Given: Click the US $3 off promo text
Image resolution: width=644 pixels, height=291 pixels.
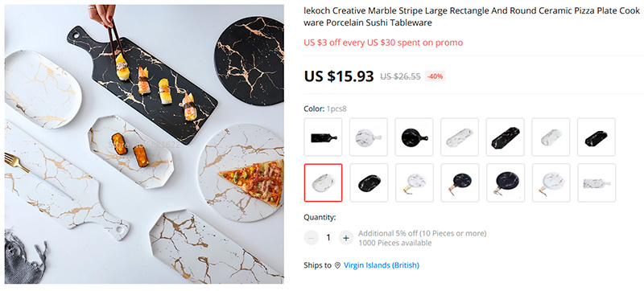Looking at the screenshot, I should point(383,43).
